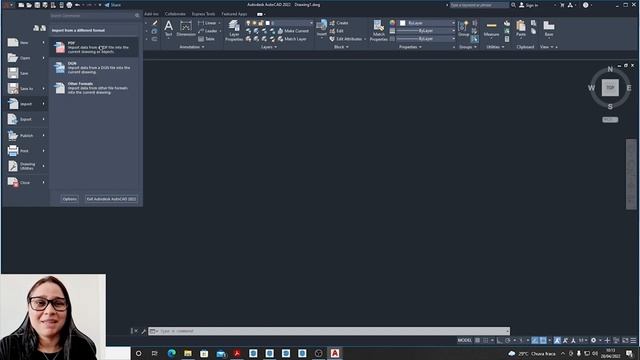The width and height of the screenshot is (640, 360).
Task: Click the AutoCAD taskbar icon
Action: click(x=335, y=353)
